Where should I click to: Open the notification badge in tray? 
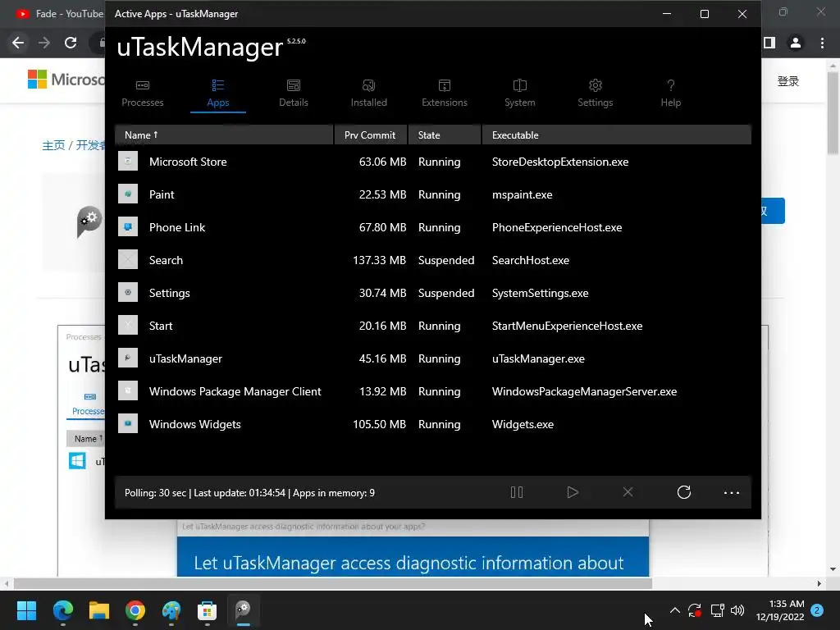pyautogui.click(x=817, y=610)
